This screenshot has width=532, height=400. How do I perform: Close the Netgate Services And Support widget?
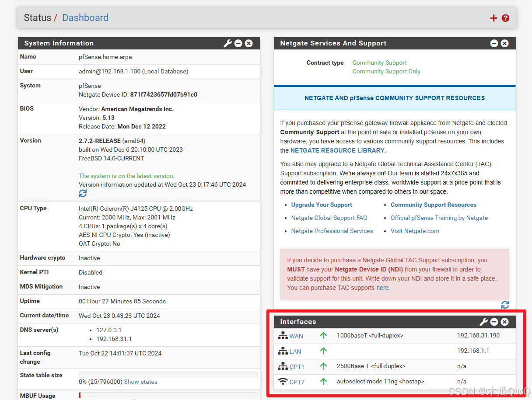pos(504,43)
